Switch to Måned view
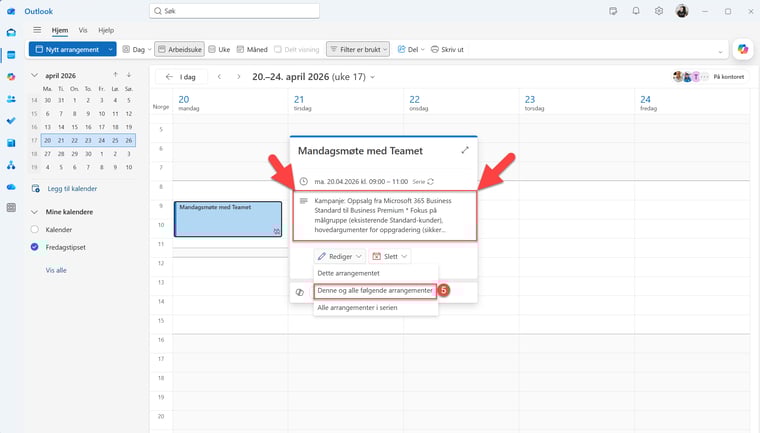 pyautogui.click(x=252, y=49)
